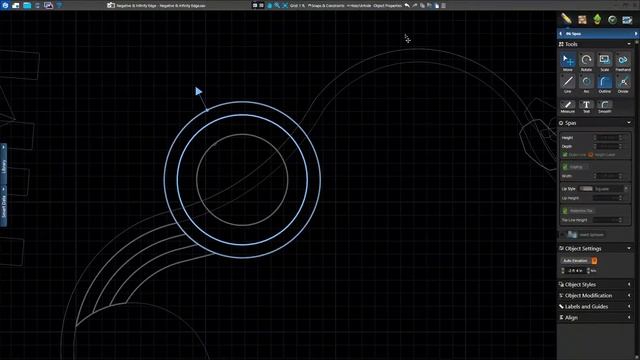Click the open folder icon in top-left toolbar
This screenshot has height=360, width=640.
(x=27, y=5)
